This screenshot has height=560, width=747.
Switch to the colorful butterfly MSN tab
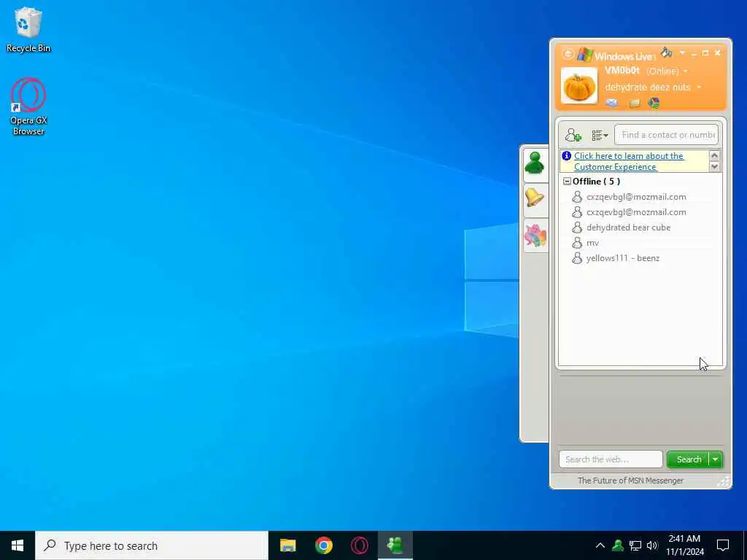pos(535,236)
